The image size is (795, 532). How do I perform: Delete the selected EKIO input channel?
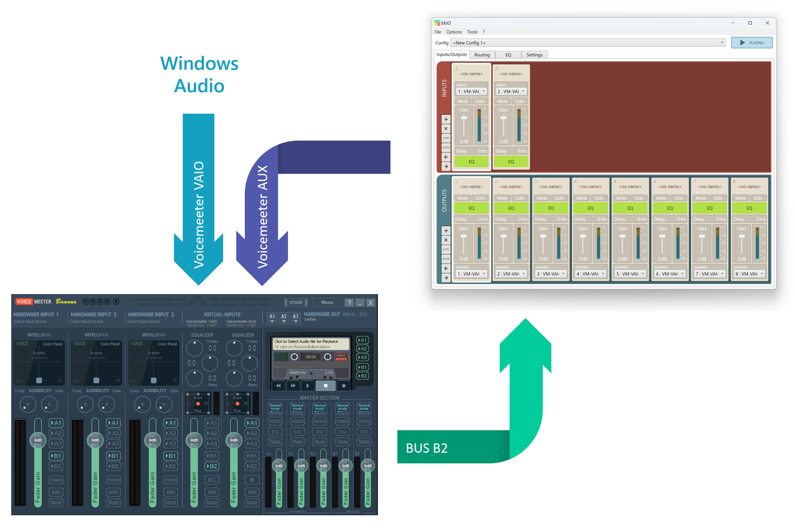click(446, 129)
